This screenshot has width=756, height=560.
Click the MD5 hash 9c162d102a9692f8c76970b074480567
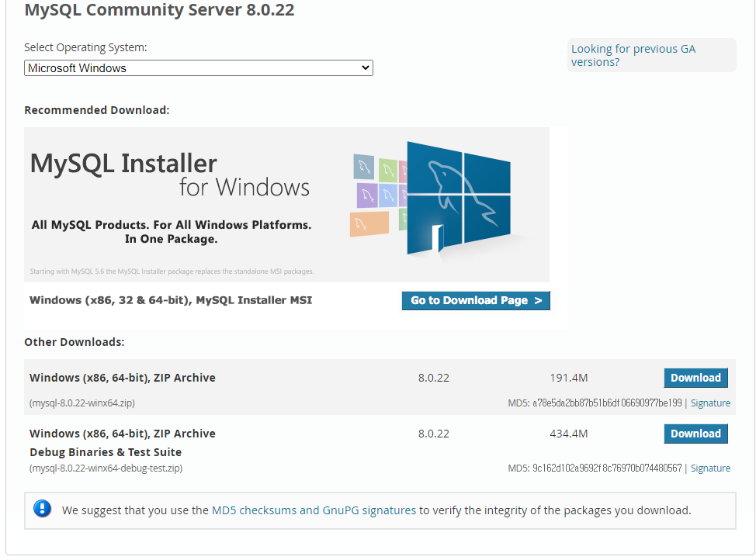[606, 468]
